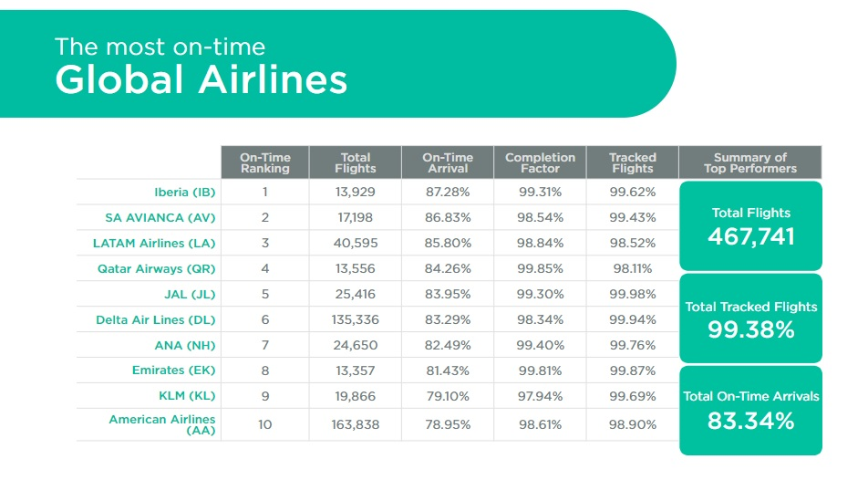Click the On-Time Ranking column header

point(264,162)
